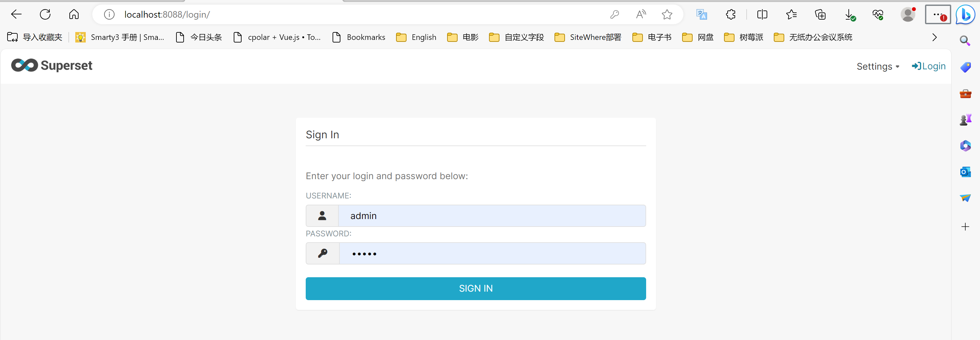Click the browser home icon

tap(74, 14)
